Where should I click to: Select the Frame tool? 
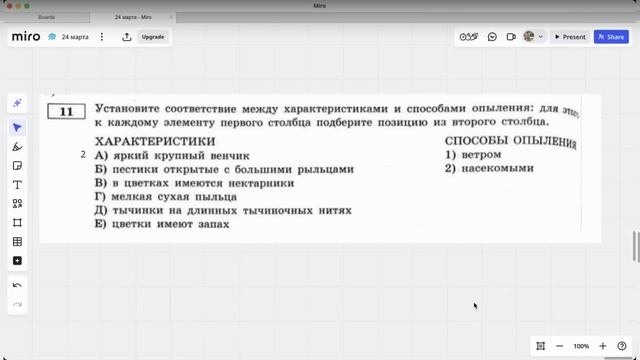(x=17, y=222)
